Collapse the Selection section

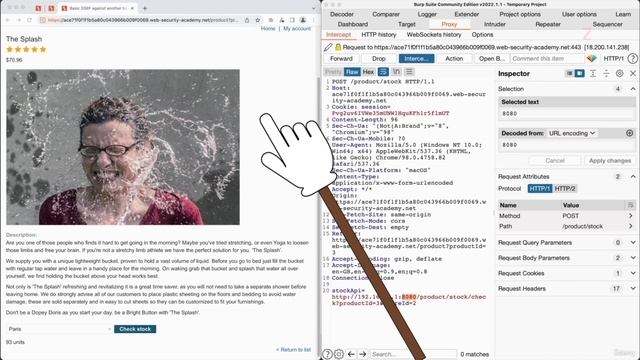[x=633, y=89]
